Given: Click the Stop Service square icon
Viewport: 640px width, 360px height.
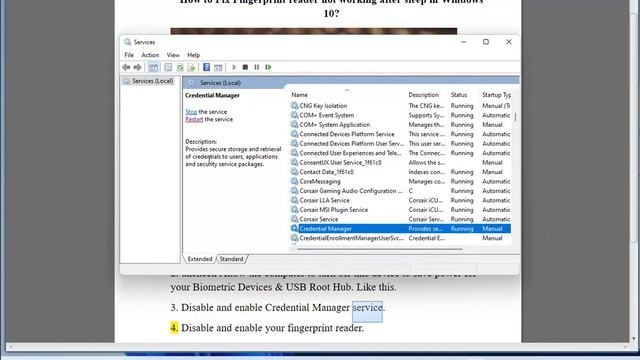Looking at the screenshot, I should (245, 67).
